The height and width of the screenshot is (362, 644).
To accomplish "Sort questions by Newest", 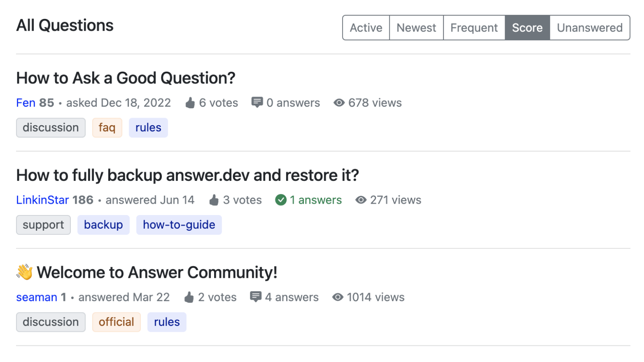I will coord(416,28).
